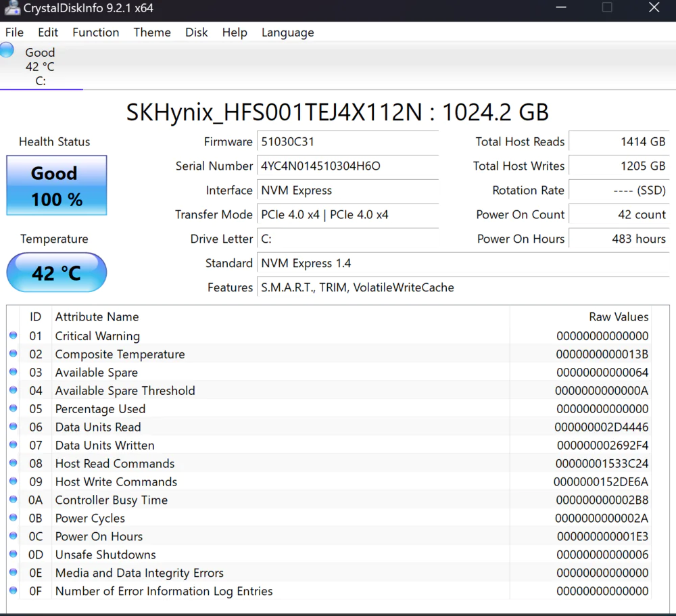This screenshot has width=676, height=616.
Task: Click status dot for Available Spare row
Action: click(x=14, y=371)
